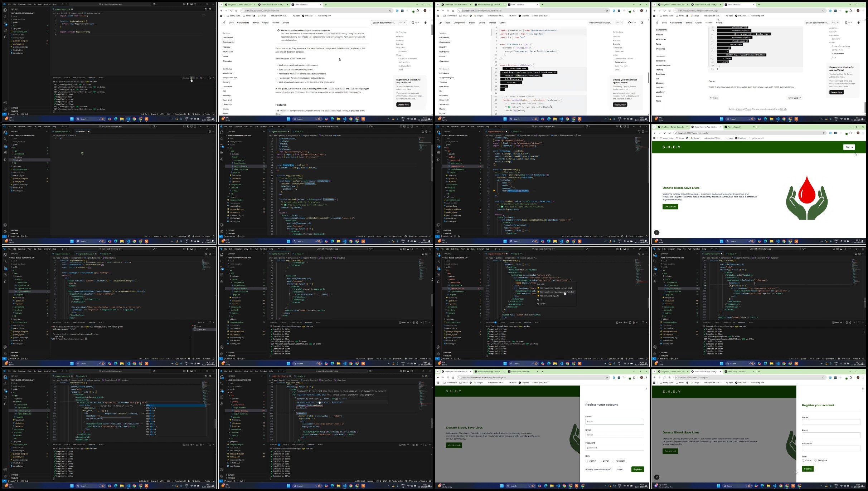This screenshot has height=491, width=868.
Task: Profile avatar in browser showing shadcn Done page
Action: point(858,10)
